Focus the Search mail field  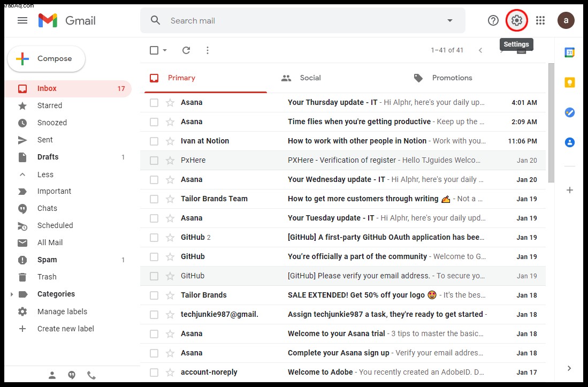303,21
